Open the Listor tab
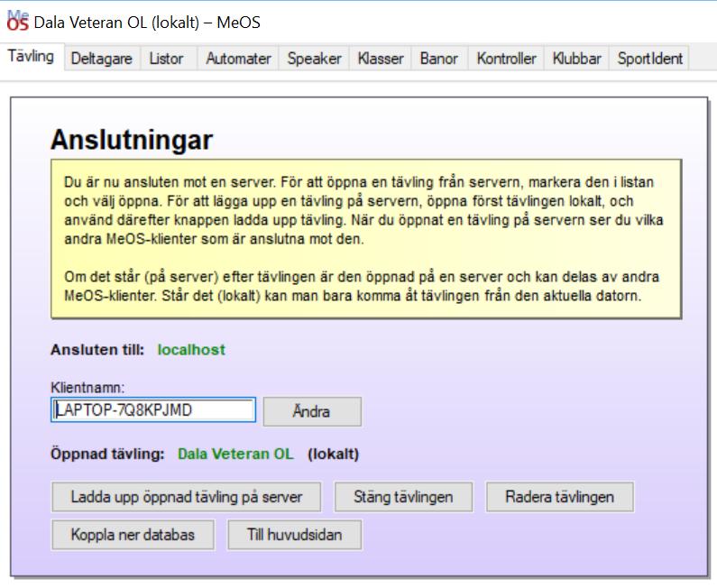Image resolution: width=717 pixels, height=588 pixels. click(x=167, y=59)
